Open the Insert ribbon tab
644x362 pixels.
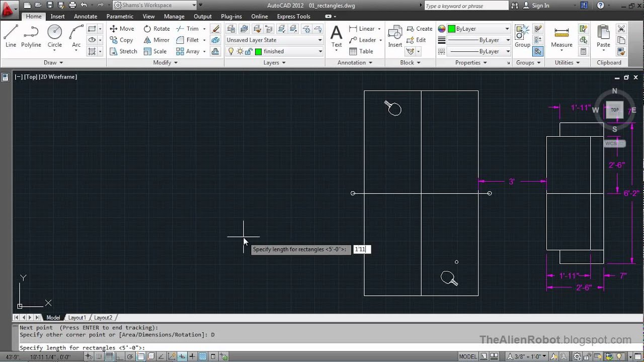(57, 17)
